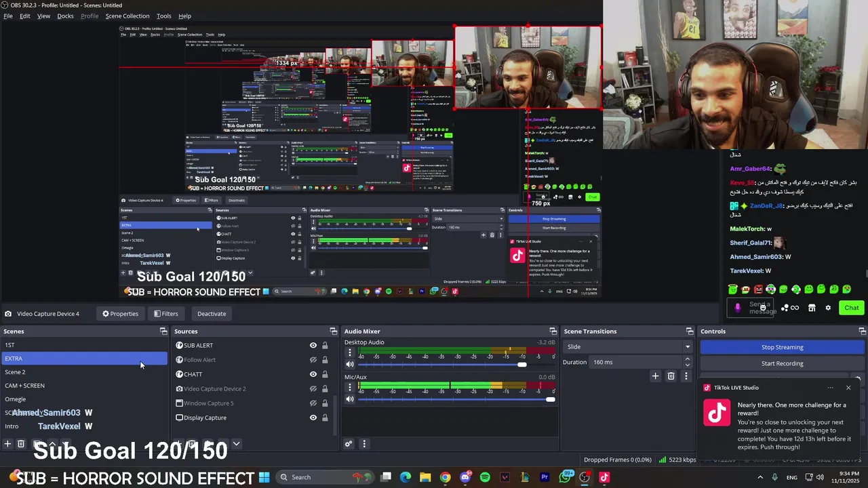Undock the Controls panel
The height and width of the screenshot is (488, 868).
(x=862, y=331)
